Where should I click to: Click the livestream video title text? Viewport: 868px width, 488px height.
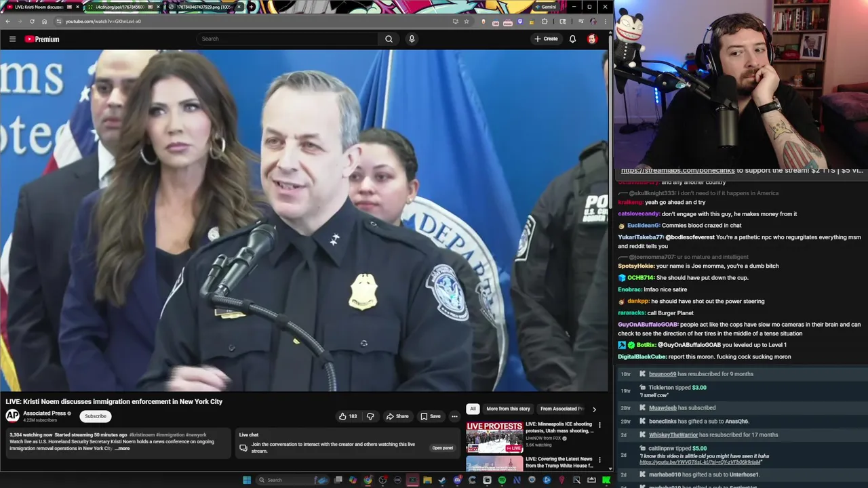click(x=114, y=401)
